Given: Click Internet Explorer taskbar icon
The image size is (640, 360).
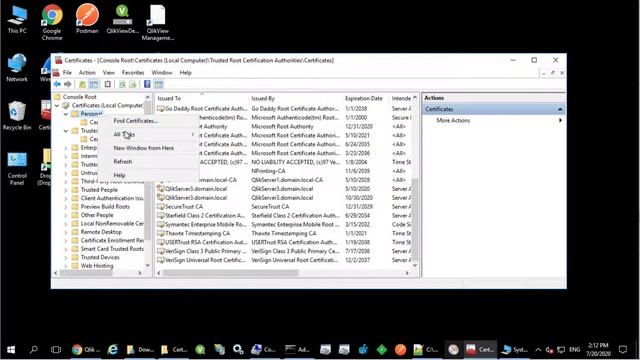Looking at the screenshot, I should click(113, 349).
